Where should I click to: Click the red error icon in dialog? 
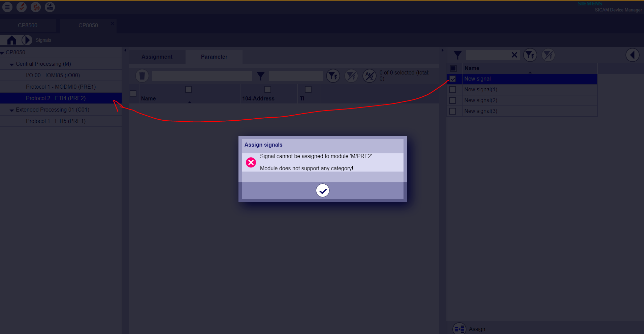pos(251,162)
